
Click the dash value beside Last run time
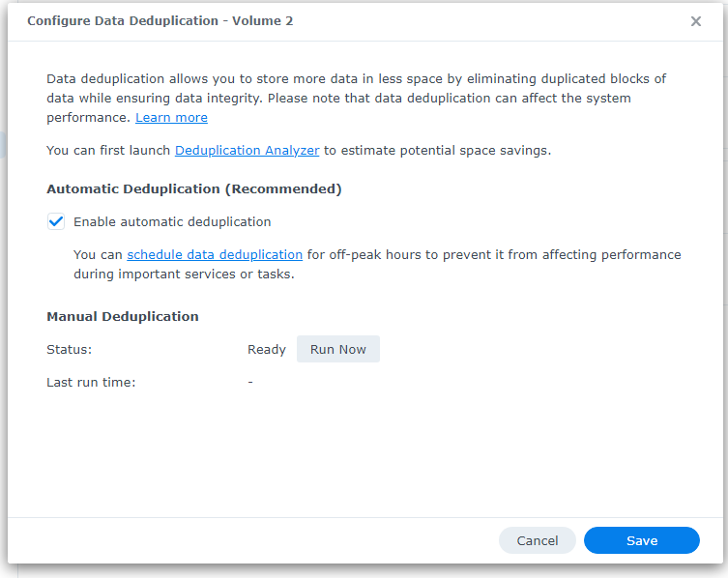[x=250, y=382]
